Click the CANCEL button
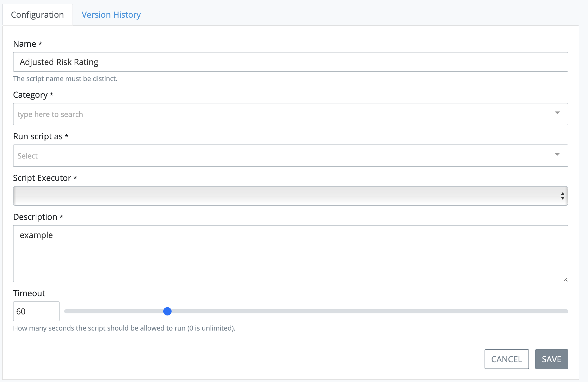The image size is (588, 382). coord(506,359)
